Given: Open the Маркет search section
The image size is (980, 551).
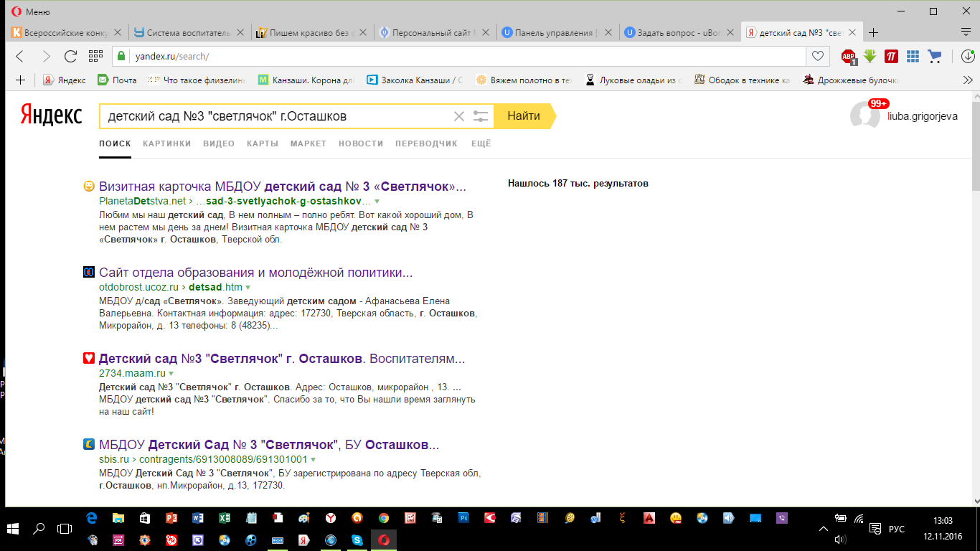Looking at the screenshot, I should click(308, 143).
